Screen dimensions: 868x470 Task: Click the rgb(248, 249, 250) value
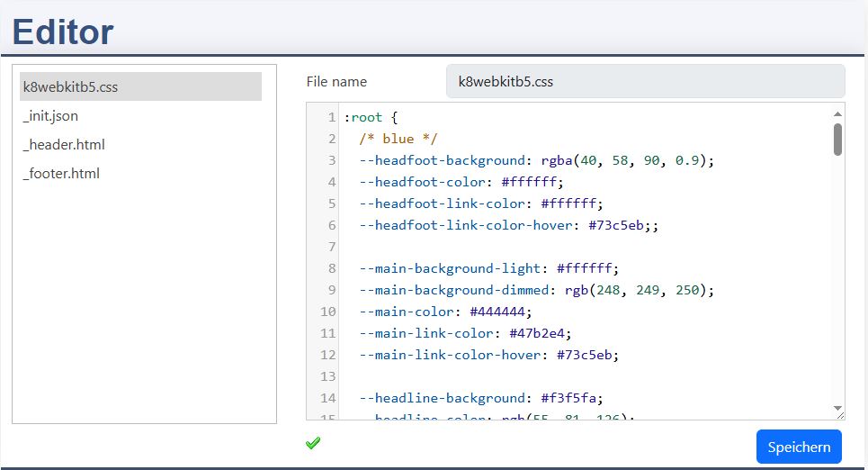(x=636, y=290)
